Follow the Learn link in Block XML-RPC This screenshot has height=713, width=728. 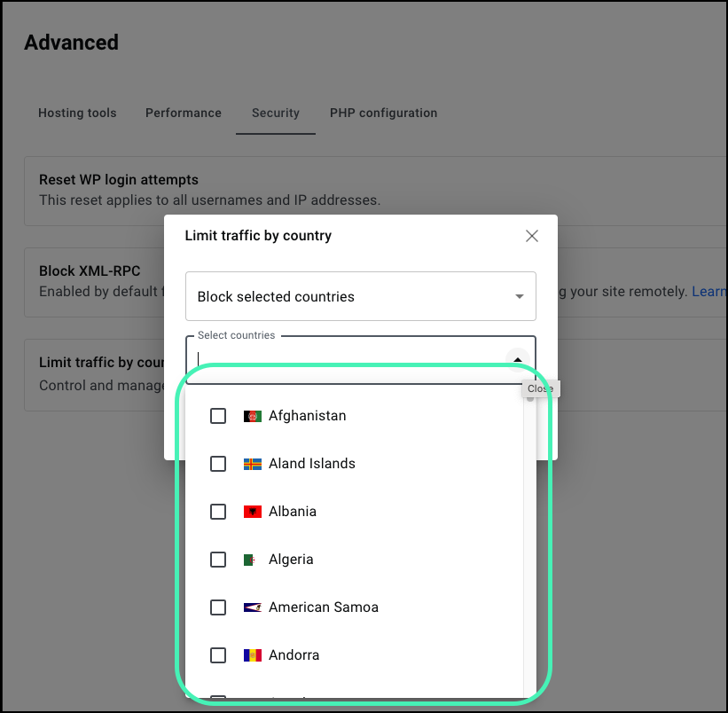(x=709, y=292)
